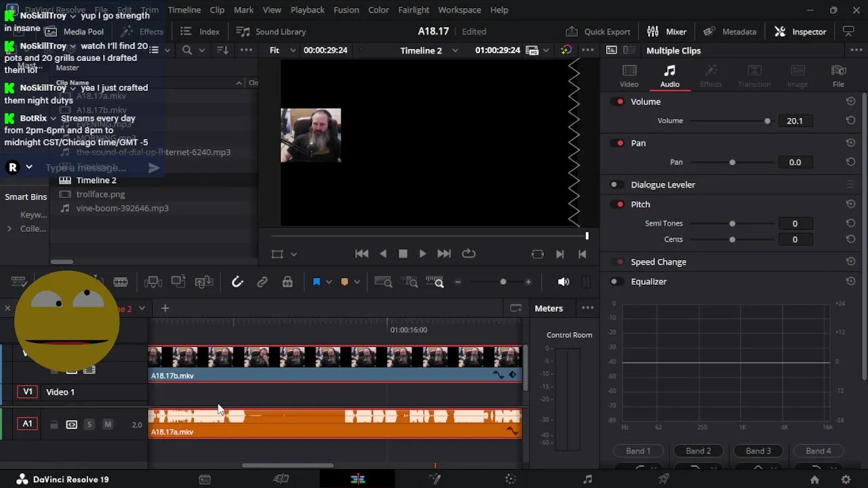Enable the Equalizer

[616, 281]
